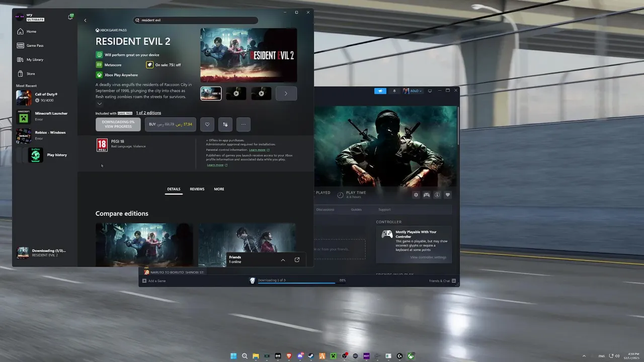Select Minecraft Launcher in Most Recent

[x=45, y=117]
